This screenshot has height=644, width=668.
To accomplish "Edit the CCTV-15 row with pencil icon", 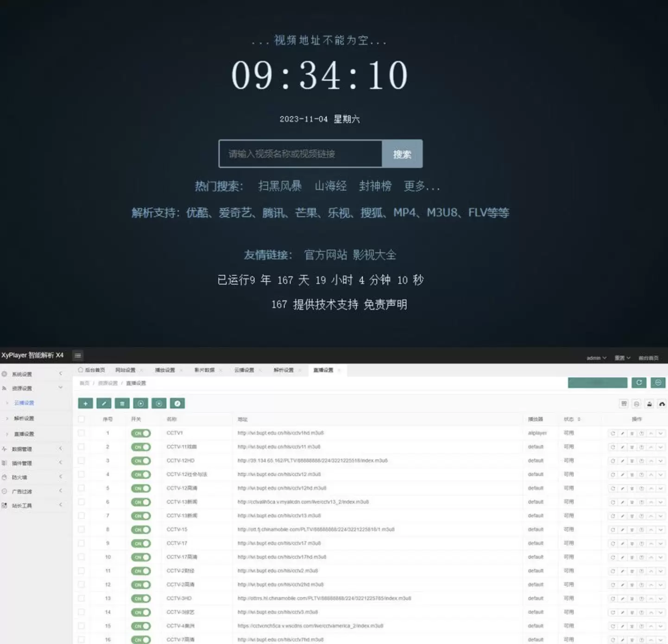I will [x=623, y=530].
